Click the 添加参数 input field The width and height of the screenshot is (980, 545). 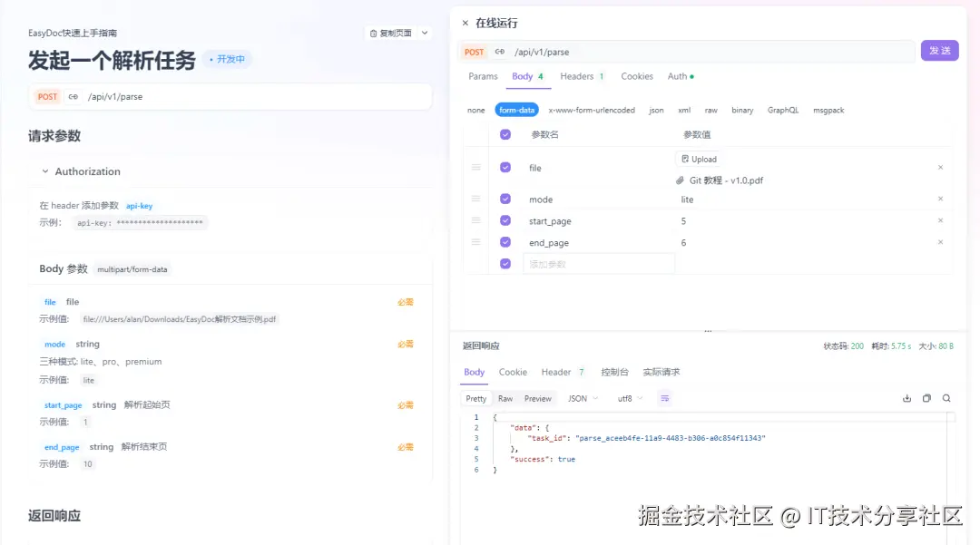(599, 263)
